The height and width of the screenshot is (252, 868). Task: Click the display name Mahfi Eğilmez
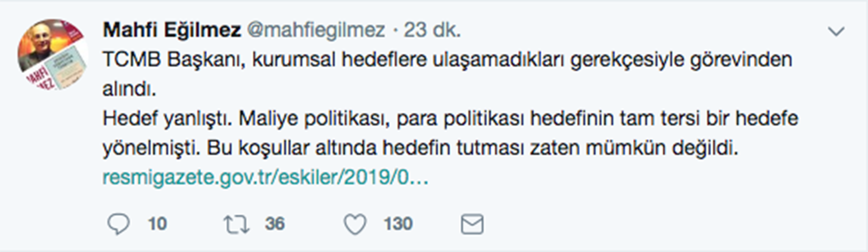point(172,30)
